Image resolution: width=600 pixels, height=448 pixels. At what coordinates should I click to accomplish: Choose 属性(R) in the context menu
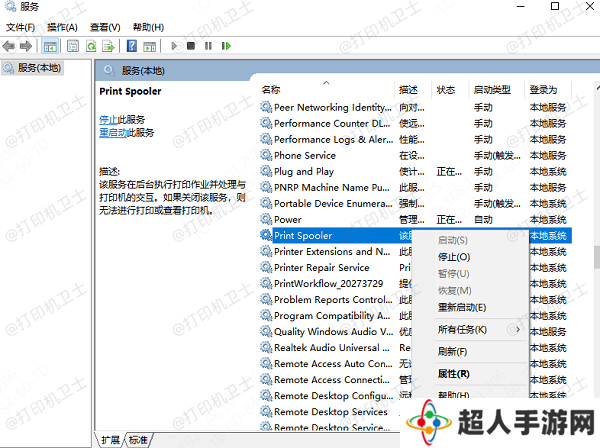coord(453,374)
